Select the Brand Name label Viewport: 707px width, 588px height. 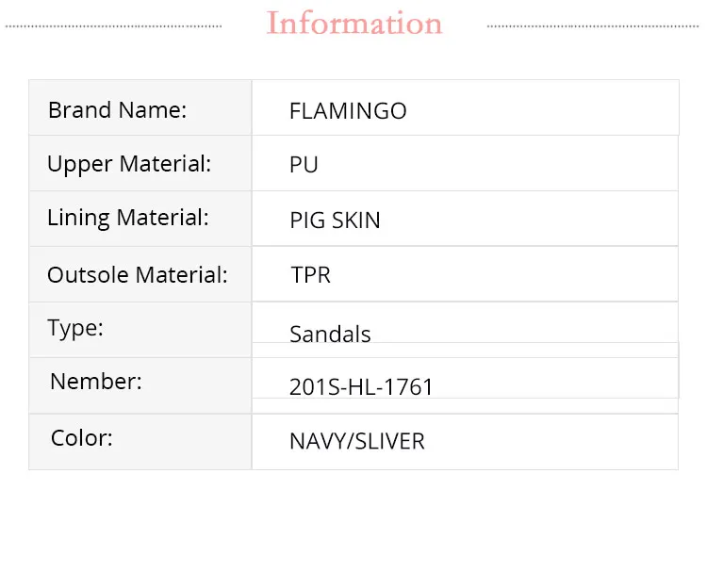[117, 110]
